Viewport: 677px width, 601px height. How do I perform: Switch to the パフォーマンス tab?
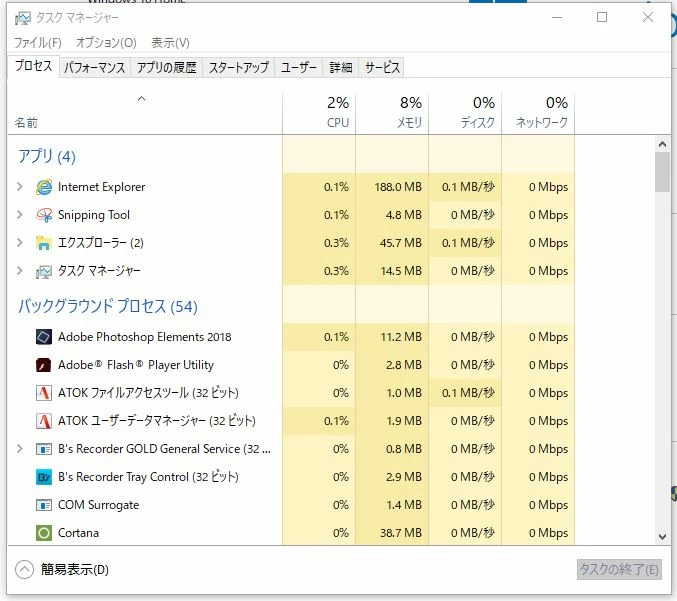(95, 67)
